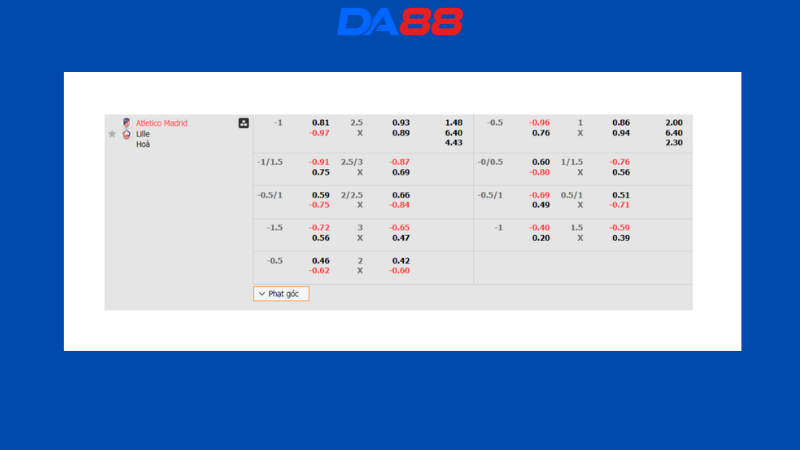Viewport: 800px width, 450px height.
Task: Select the Atletico Madrid team name
Action: click(x=161, y=123)
